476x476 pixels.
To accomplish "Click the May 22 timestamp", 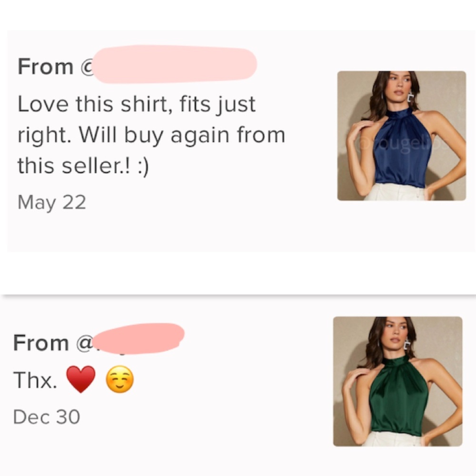I will click(51, 202).
